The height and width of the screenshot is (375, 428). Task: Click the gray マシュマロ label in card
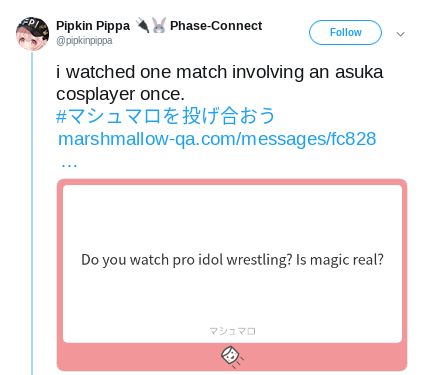(x=232, y=331)
